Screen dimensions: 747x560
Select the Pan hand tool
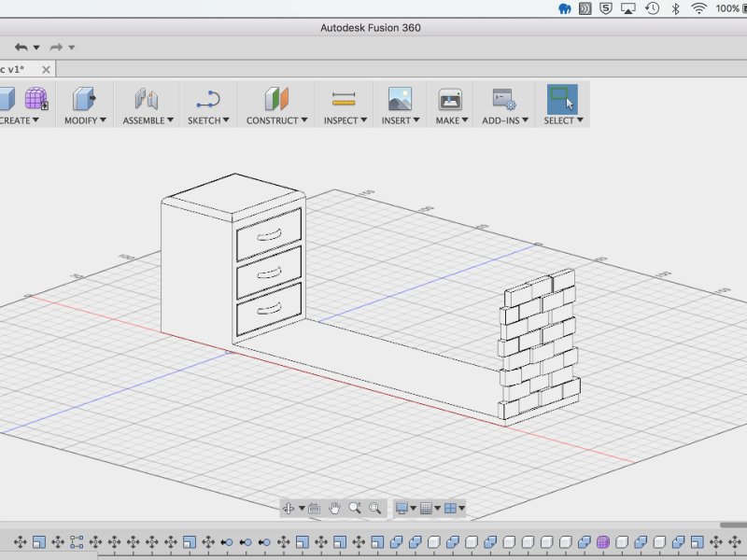[334, 508]
